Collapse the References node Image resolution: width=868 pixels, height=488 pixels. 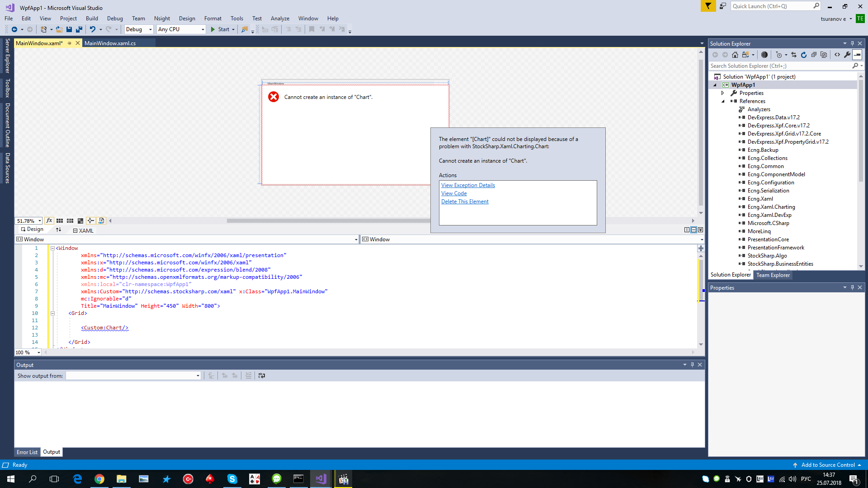(x=723, y=101)
